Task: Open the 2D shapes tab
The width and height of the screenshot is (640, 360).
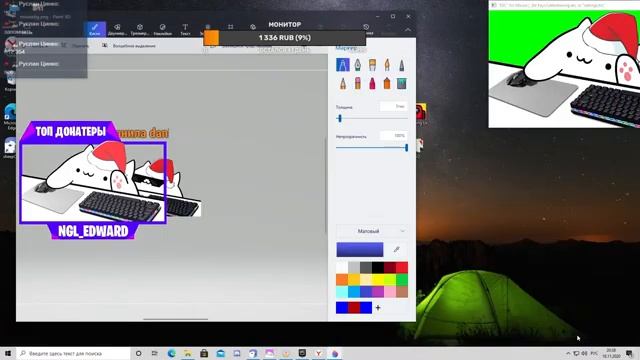Action: tap(117, 29)
